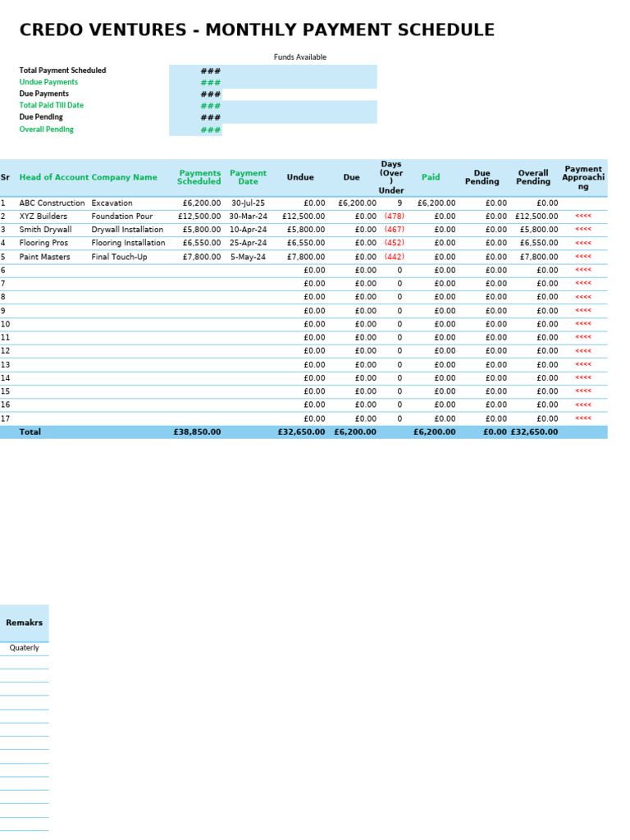This screenshot has width=630, height=840.
Task: Click the Total row label
Action: [30, 431]
